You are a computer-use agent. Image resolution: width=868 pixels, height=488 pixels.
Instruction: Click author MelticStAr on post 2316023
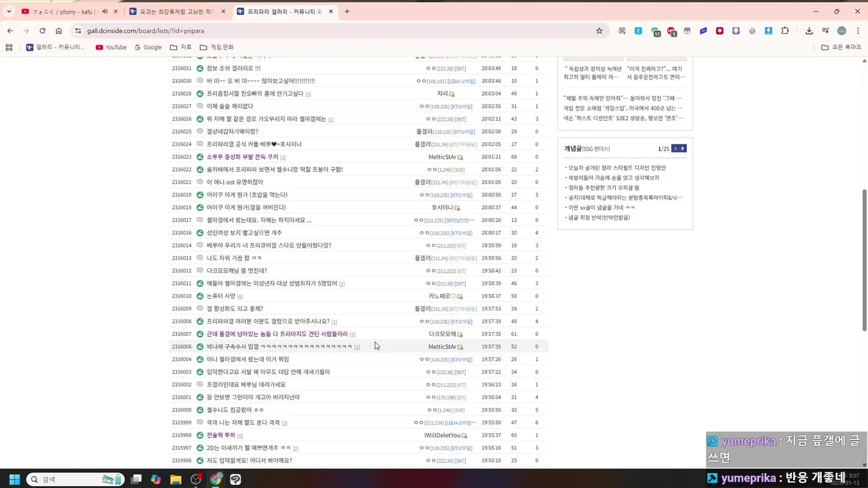(x=442, y=157)
